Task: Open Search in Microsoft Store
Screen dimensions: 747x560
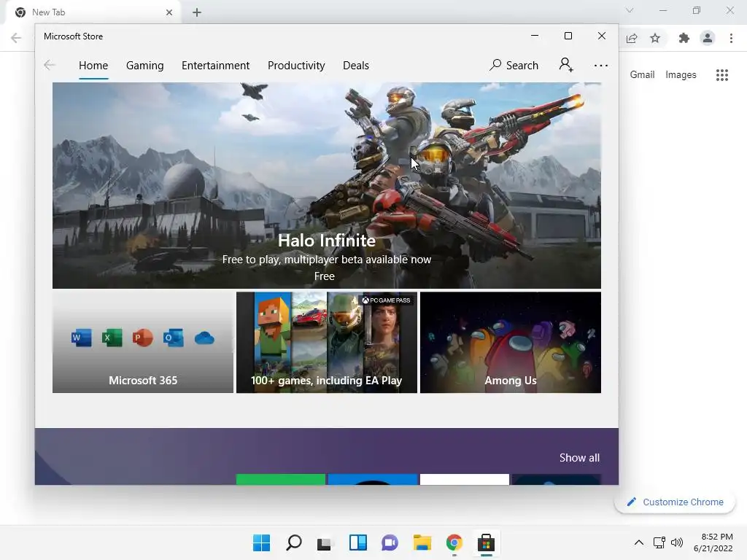Action: (514, 65)
